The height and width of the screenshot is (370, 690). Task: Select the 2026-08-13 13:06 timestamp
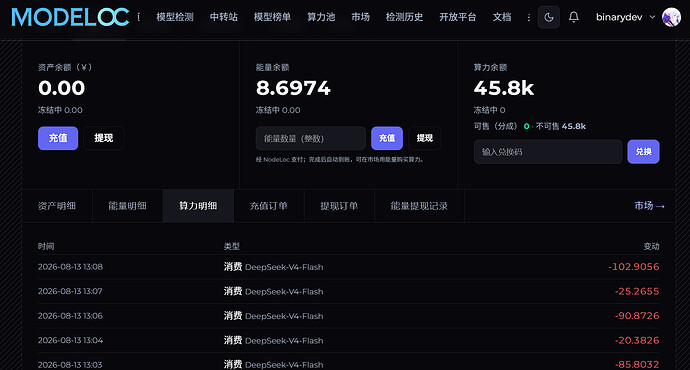[x=70, y=316]
